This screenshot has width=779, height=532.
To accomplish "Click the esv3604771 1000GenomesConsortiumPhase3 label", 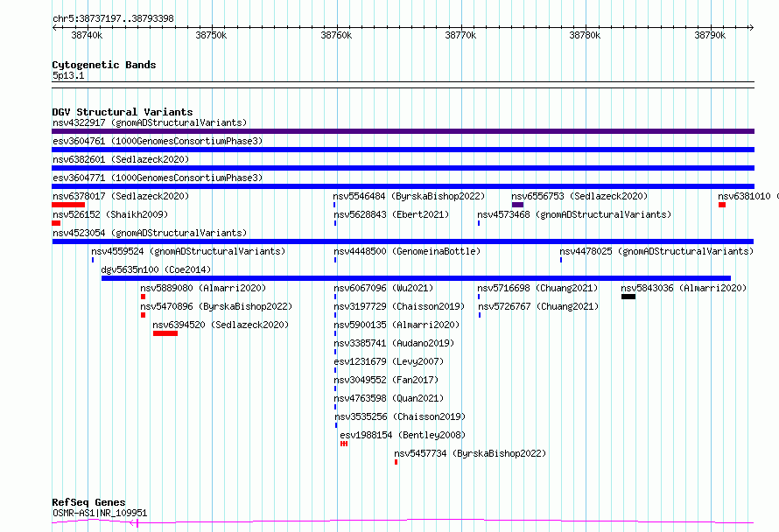I will point(158,178).
